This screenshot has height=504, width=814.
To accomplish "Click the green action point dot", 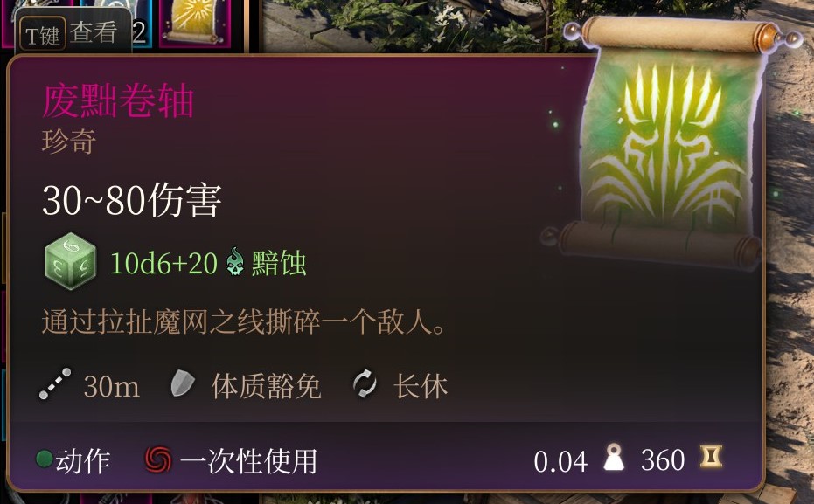I will coord(44,459).
